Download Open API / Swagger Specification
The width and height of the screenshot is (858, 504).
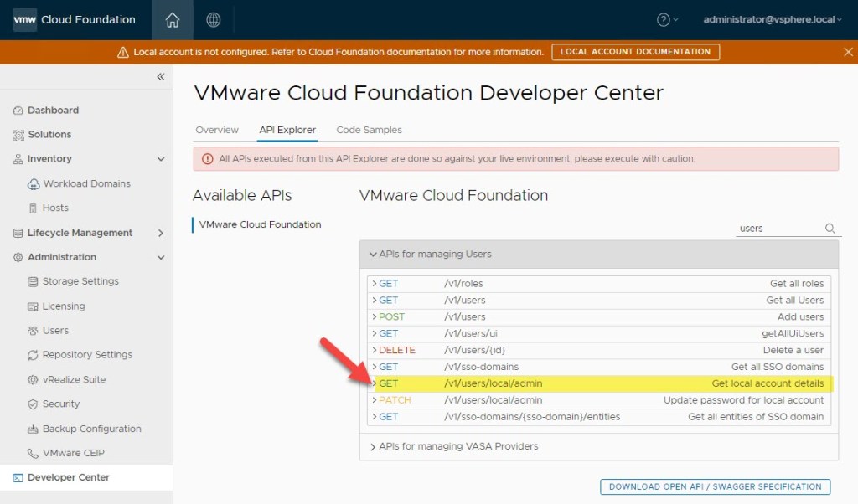click(x=715, y=486)
